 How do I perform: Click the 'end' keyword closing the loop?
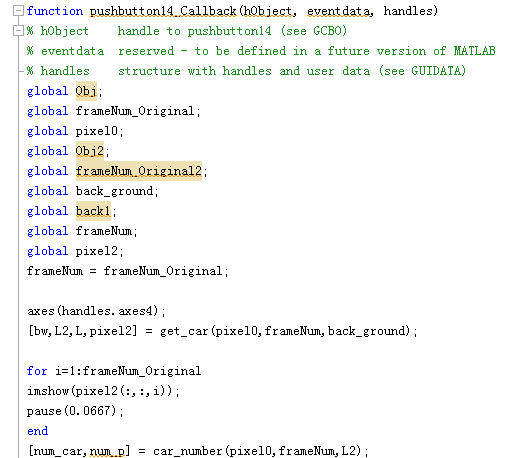(x=37, y=431)
